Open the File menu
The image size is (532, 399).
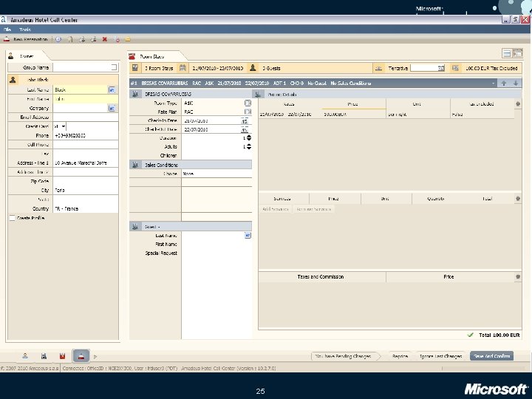click(7, 30)
